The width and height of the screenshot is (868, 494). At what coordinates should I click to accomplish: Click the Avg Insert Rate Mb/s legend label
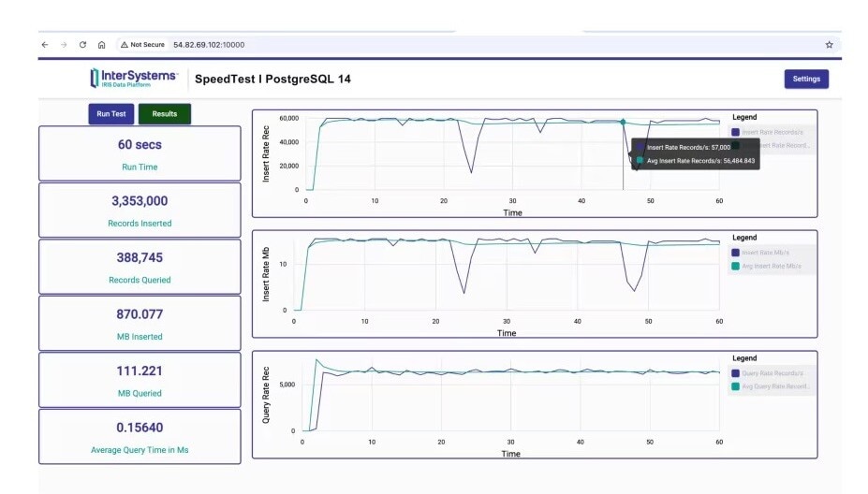tap(772, 266)
